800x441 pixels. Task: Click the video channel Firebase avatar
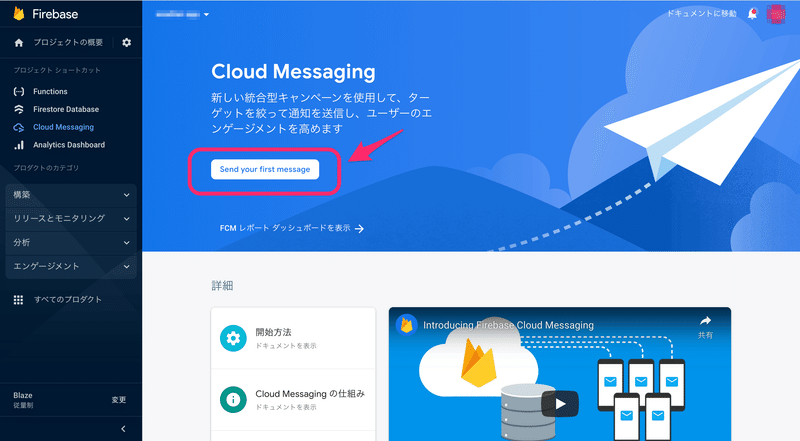point(407,325)
